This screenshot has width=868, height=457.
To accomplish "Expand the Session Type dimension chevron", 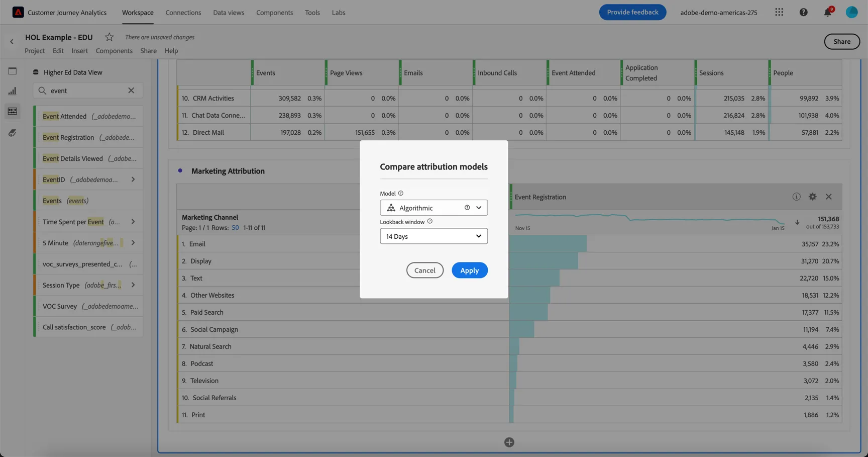I will point(133,285).
